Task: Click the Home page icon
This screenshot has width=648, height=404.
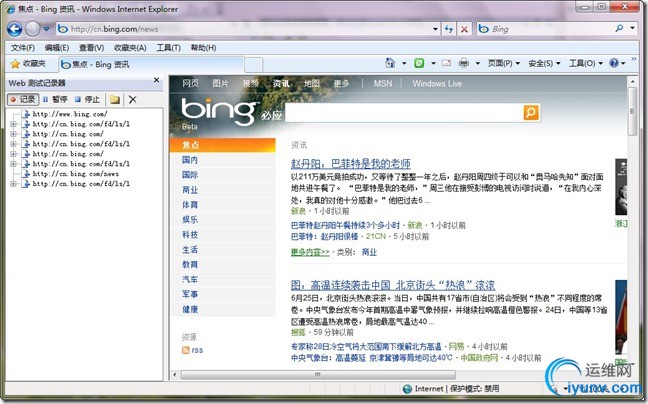Action: 390,63
